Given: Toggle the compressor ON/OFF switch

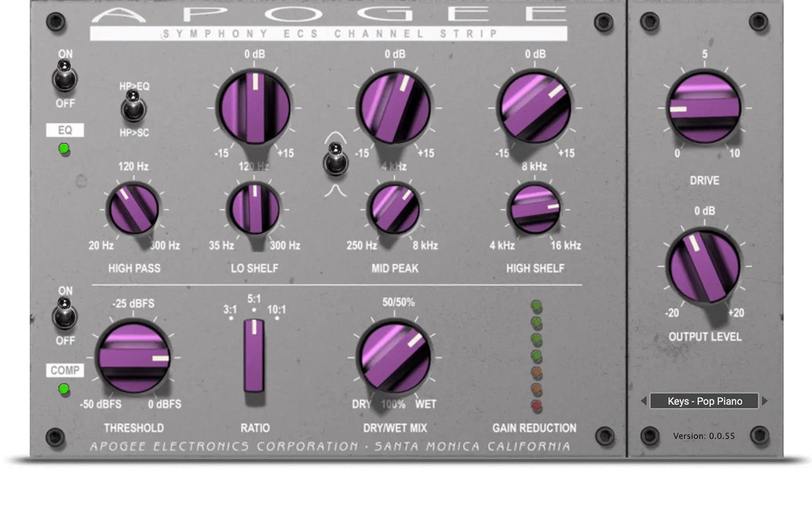Looking at the screenshot, I should point(64,315).
